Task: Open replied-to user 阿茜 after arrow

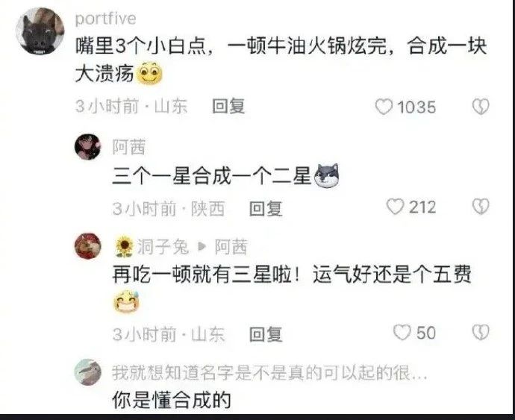Action: 231,247
